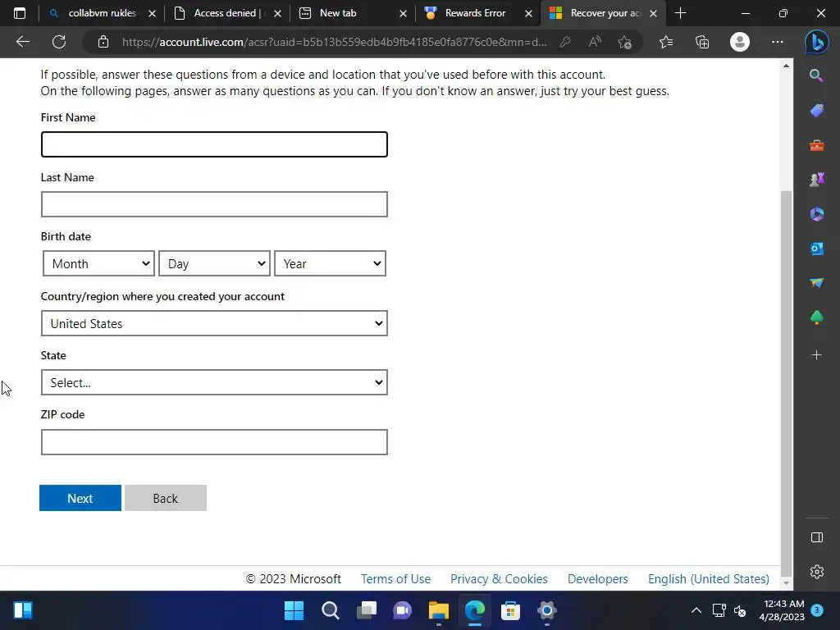Open the sidebar Games chess icon

pos(816,180)
